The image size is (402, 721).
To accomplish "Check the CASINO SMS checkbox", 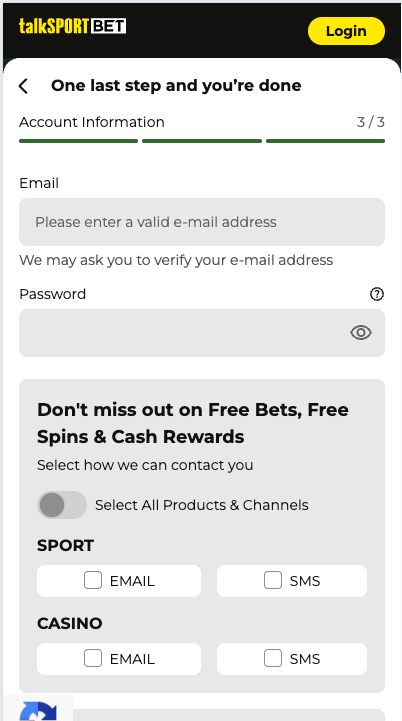I will point(273,658).
